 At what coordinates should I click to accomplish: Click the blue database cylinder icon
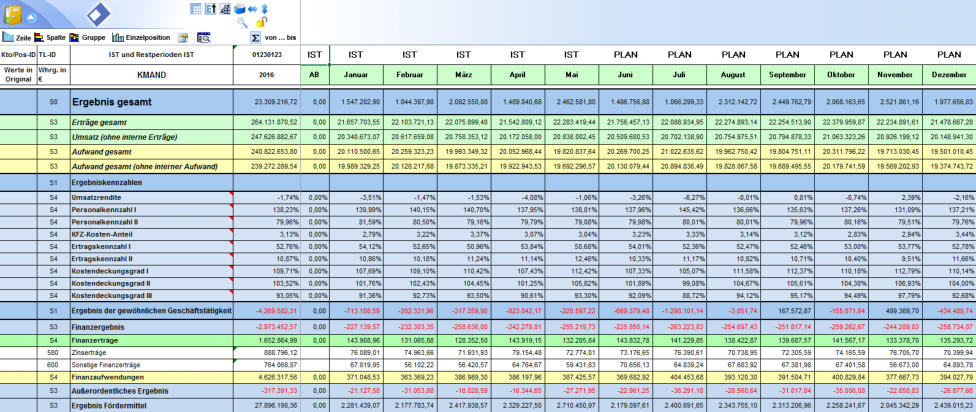point(238,8)
